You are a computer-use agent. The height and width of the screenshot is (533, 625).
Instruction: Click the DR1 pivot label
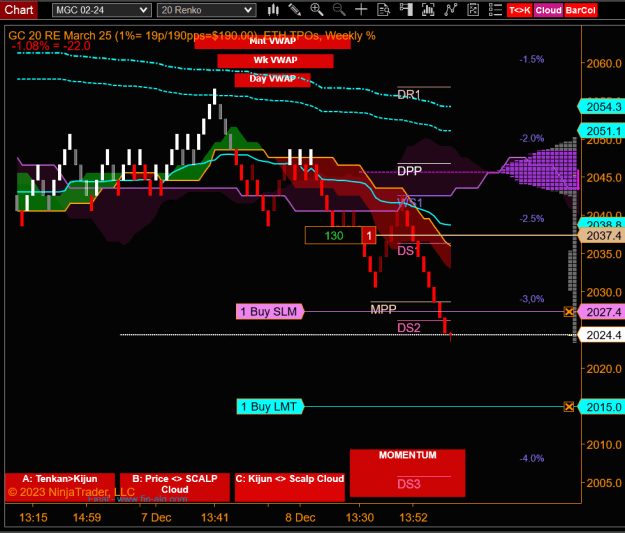[409, 95]
